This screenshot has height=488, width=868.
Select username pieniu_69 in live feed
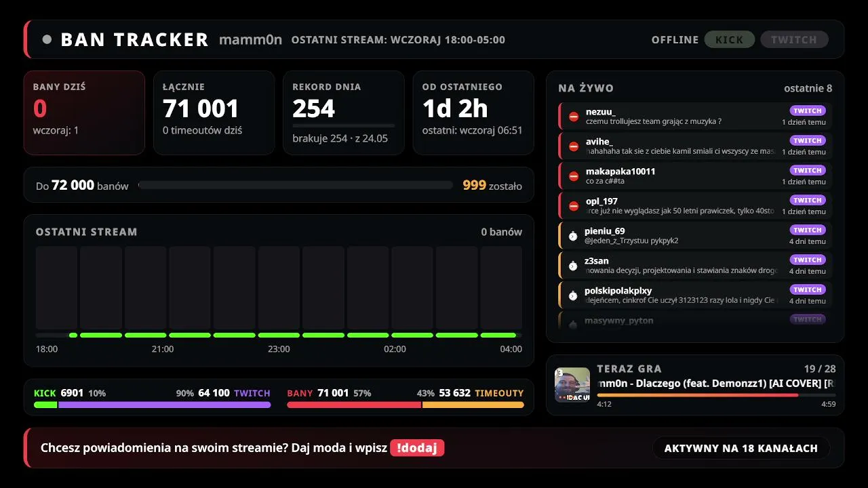click(604, 231)
